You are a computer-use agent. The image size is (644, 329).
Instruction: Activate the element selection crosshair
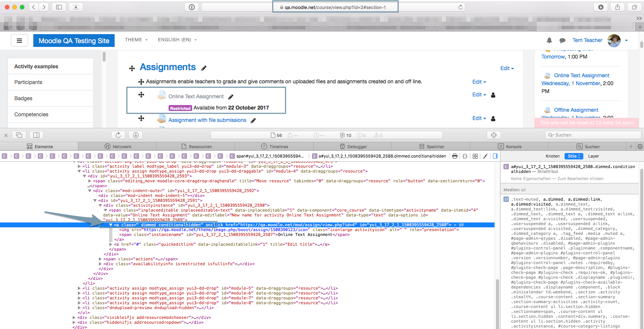pyautogui.click(x=494, y=135)
